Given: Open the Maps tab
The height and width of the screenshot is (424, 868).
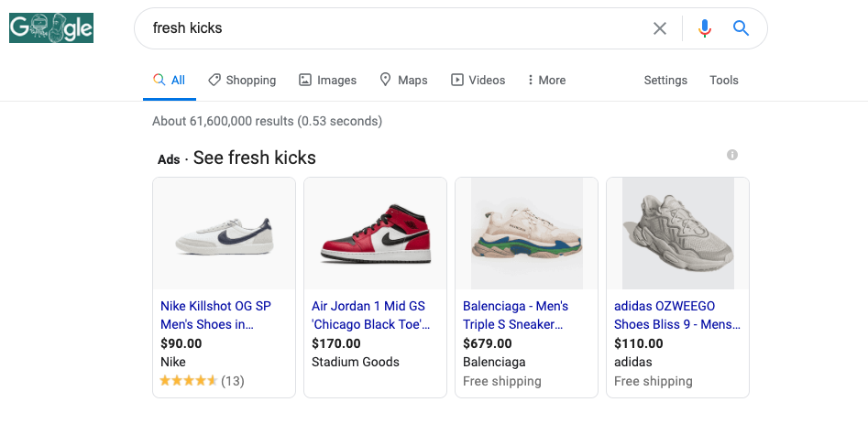Looking at the screenshot, I should (x=404, y=81).
